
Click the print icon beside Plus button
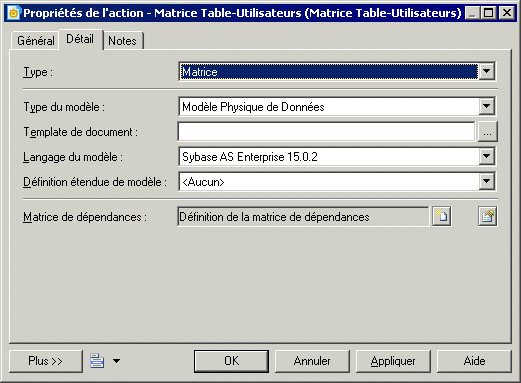tap(97, 361)
